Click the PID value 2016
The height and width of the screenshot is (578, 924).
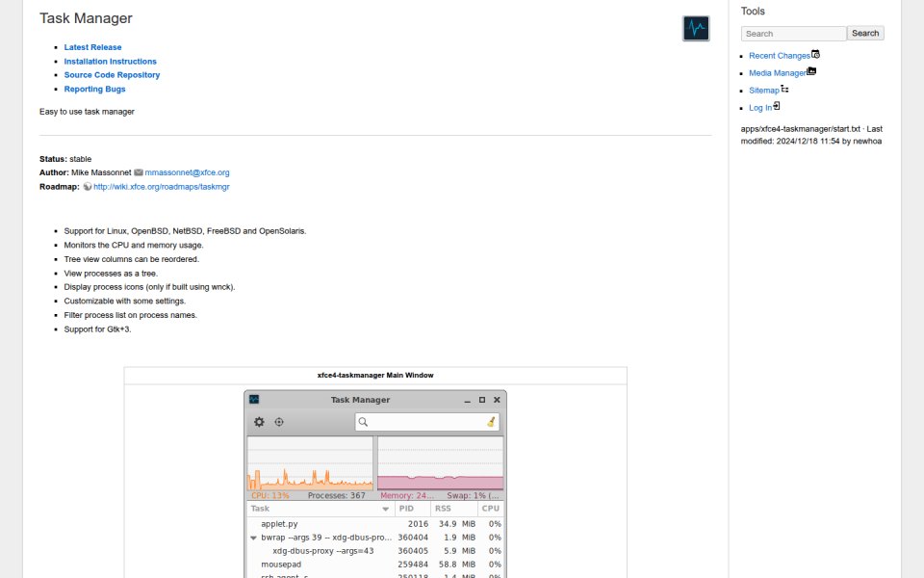[418, 524]
